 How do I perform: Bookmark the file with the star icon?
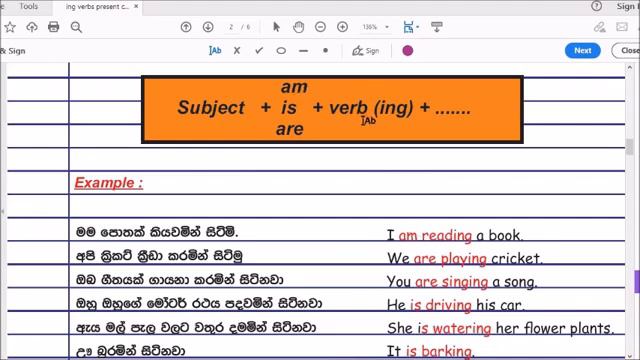pos(10,27)
